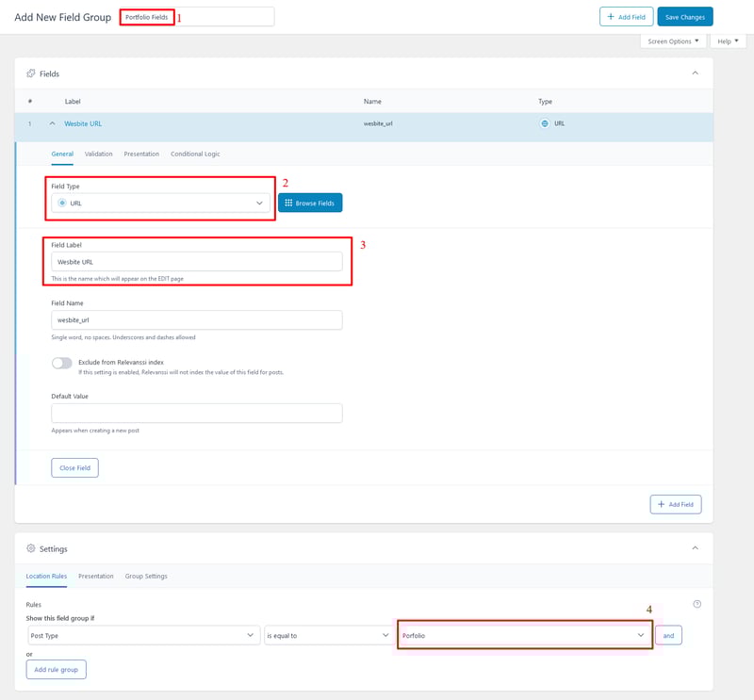Click the help question mark icon in Rules
Screen dimensions: 754x700
click(697, 604)
